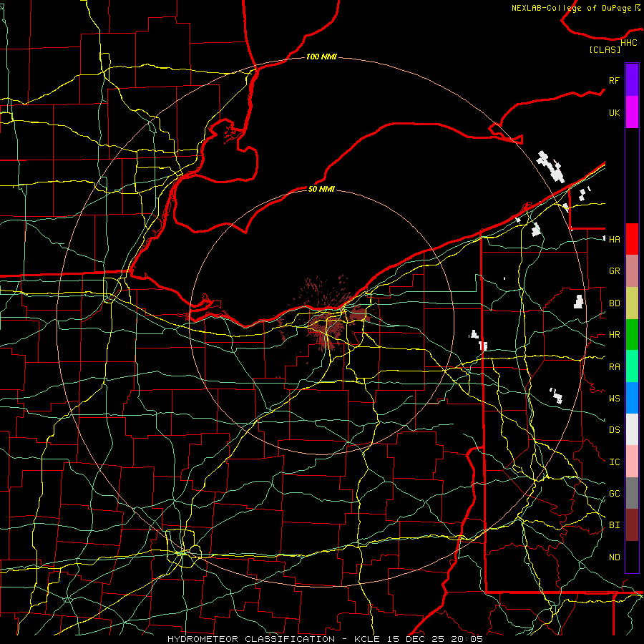Click the 'IC' legend label

[x=614, y=462]
